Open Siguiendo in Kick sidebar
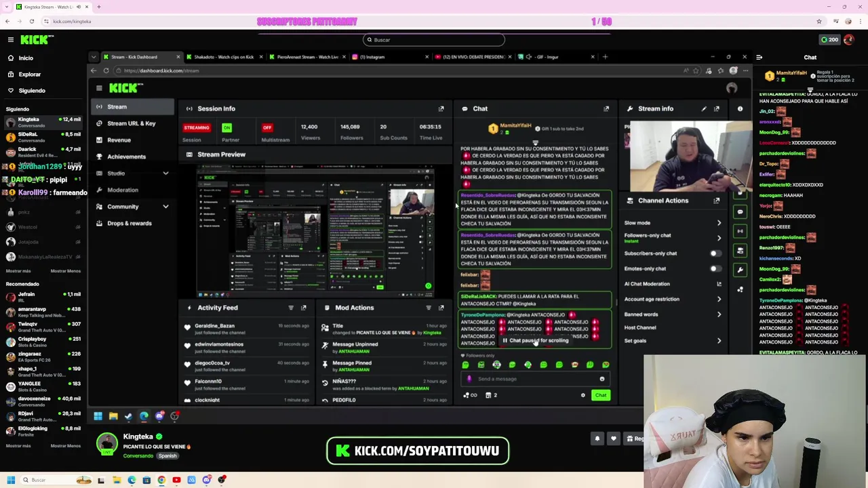Screen dimensions: 868x488 [x=31, y=91]
